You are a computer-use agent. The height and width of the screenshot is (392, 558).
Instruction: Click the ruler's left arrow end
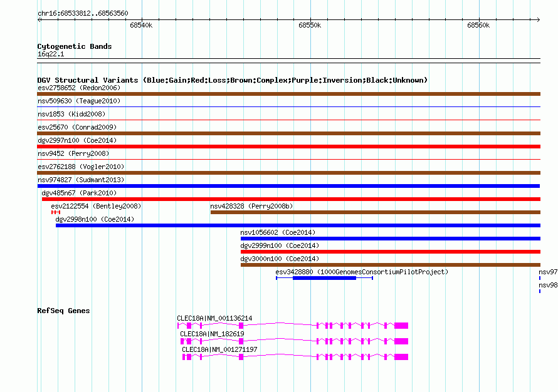pos(39,19)
